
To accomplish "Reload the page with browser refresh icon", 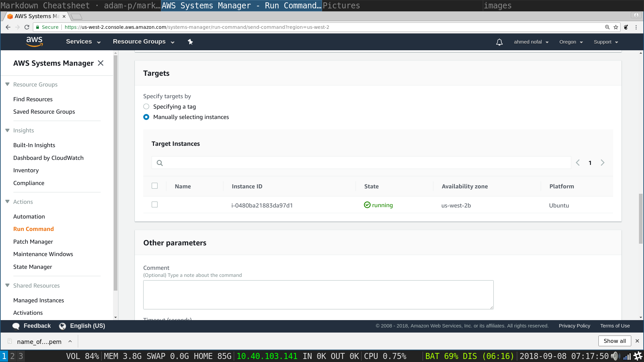I will pyautogui.click(x=27, y=27).
